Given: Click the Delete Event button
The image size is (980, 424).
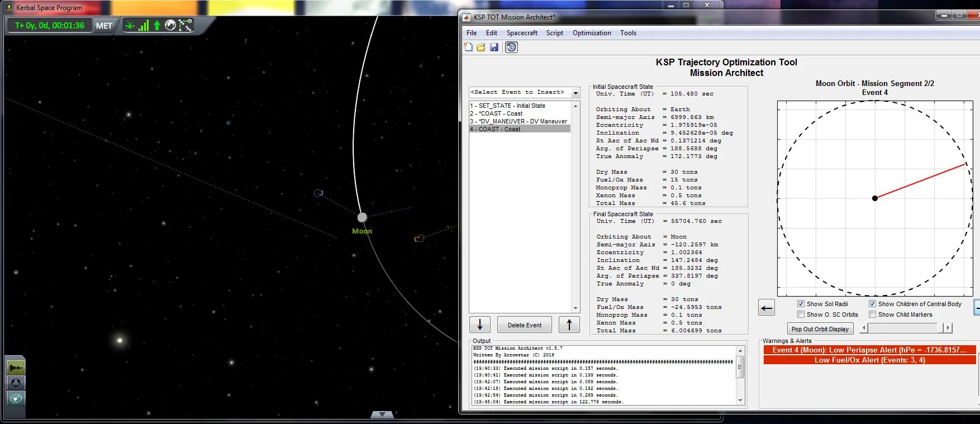Looking at the screenshot, I should 525,325.
